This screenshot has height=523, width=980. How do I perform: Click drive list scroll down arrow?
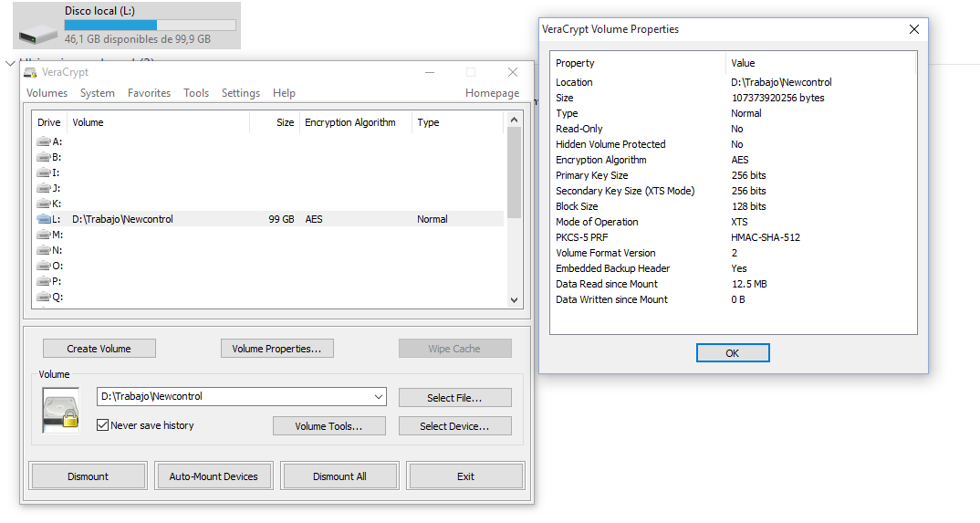pyautogui.click(x=514, y=300)
